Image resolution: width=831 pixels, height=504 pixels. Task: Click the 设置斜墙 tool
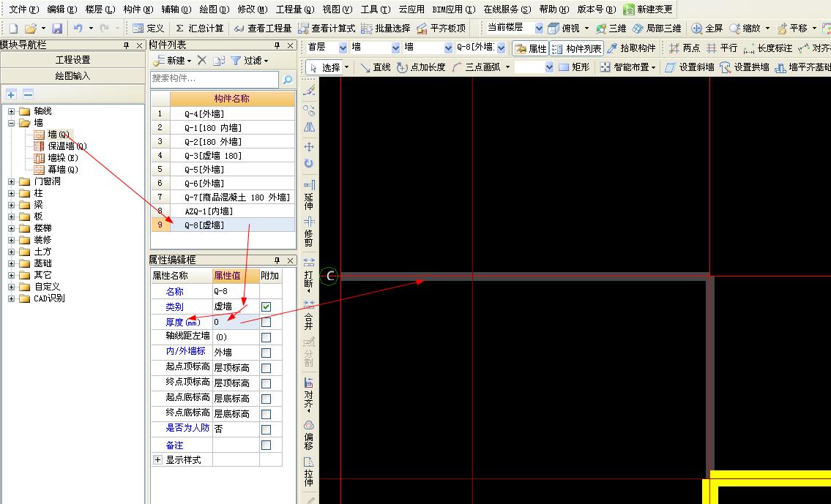(690, 67)
